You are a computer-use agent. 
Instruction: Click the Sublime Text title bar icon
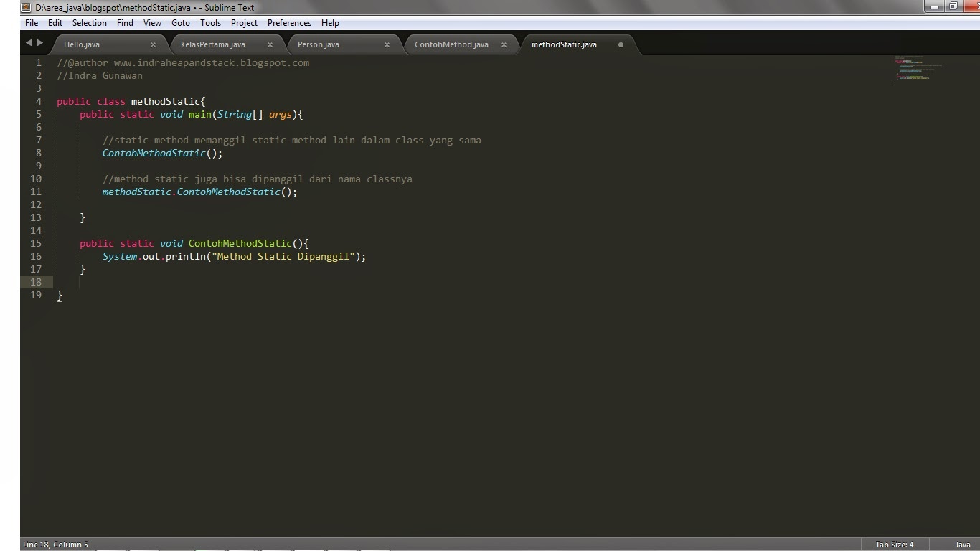(x=26, y=7)
